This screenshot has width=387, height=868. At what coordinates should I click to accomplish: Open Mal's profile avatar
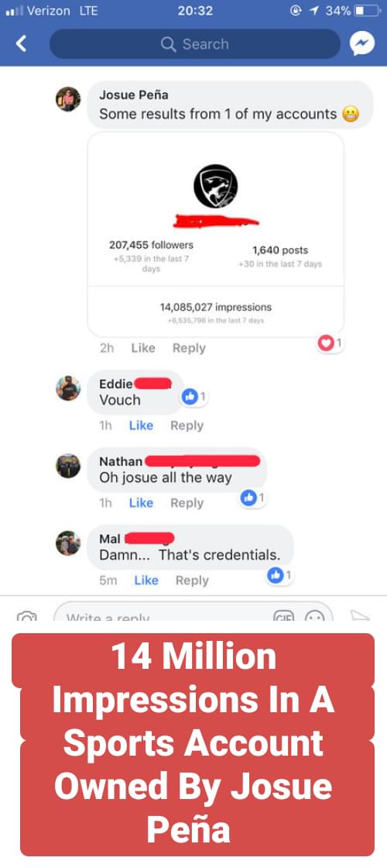(68, 543)
